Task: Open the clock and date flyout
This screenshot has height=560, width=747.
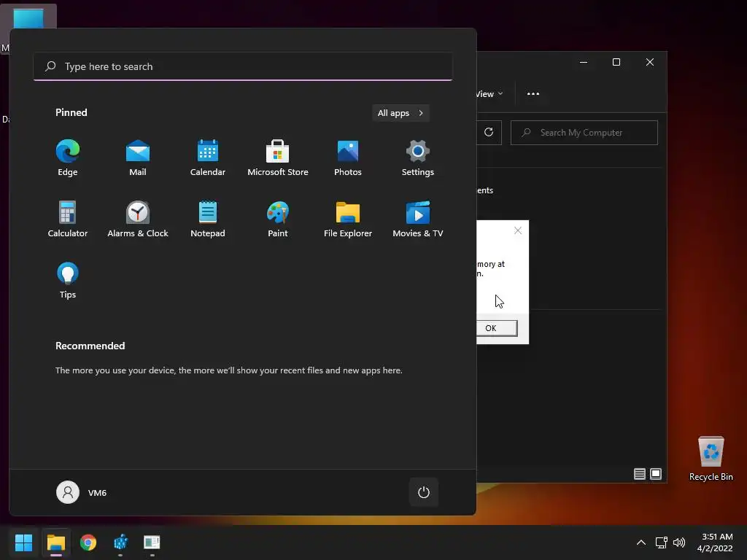Action: pos(716,542)
